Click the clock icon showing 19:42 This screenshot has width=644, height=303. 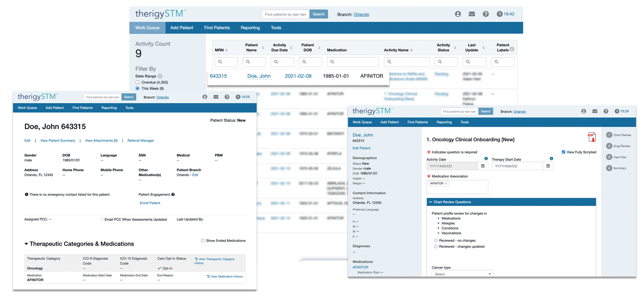point(501,14)
